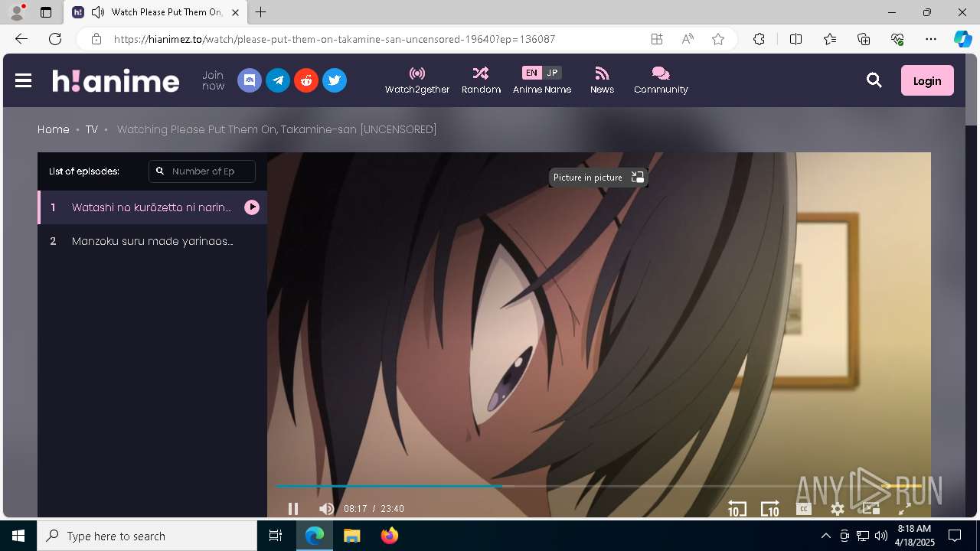The image size is (980, 551).
Task: Mute the video volume
Action: pyautogui.click(x=327, y=509)
